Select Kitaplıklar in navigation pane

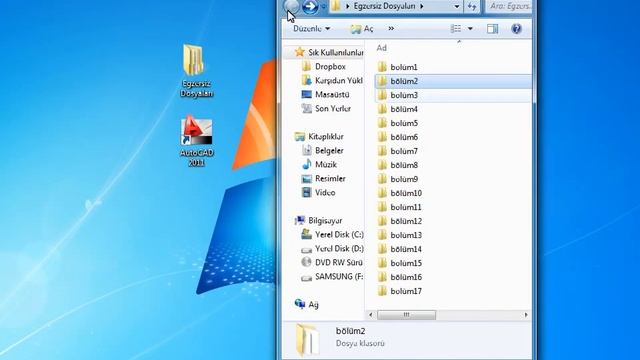coord(319,136)
